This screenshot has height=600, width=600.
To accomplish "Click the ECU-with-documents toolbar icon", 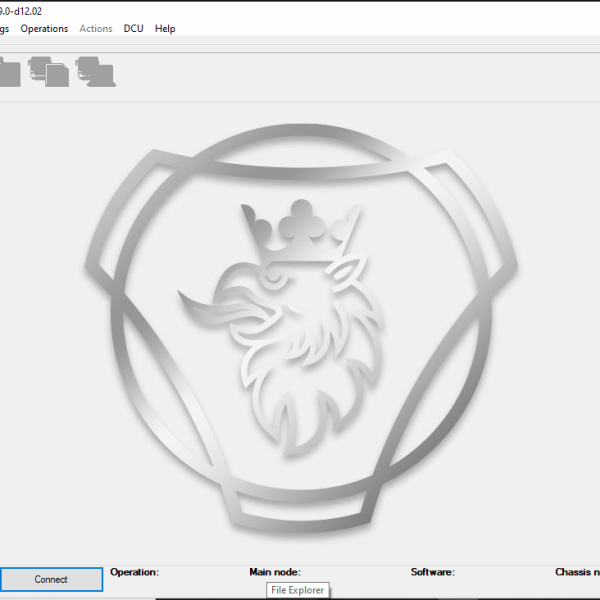I will (48, 72).
